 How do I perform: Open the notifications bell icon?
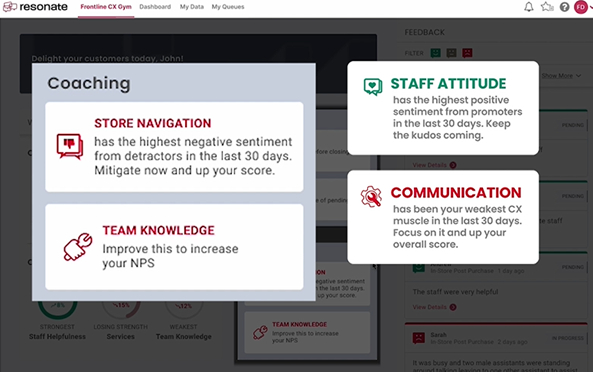(x=529, y=7)
